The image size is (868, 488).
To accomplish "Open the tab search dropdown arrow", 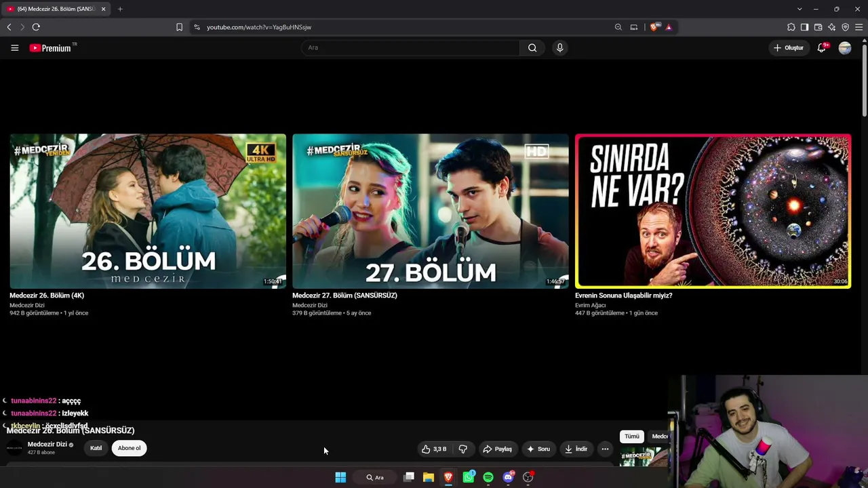I will tap(800, 9).
